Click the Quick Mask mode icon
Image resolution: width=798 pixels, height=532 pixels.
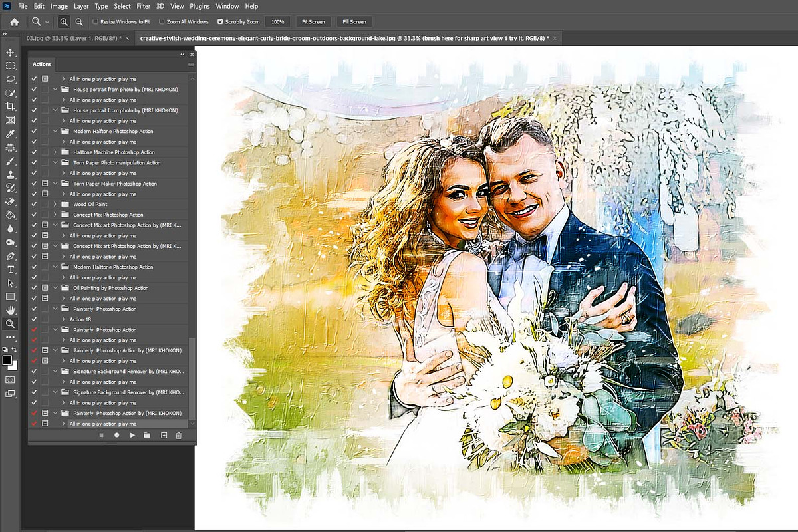tap(10, 380)
